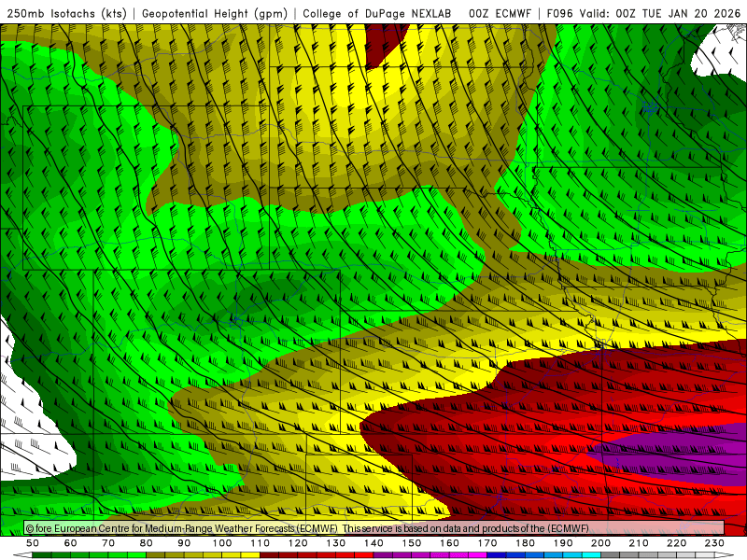Pick the bright red swatch just before 140
Screen dimensions: 747x560
(x=364, y=555)
